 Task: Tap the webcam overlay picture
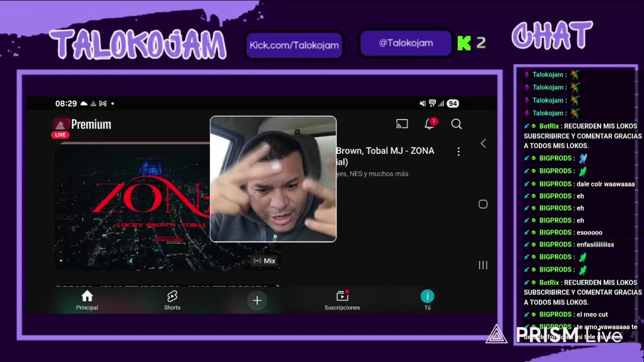pos(273,179)
